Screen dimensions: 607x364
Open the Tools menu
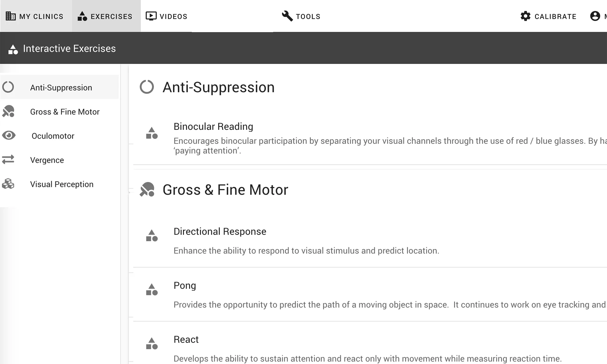(301, 16)
